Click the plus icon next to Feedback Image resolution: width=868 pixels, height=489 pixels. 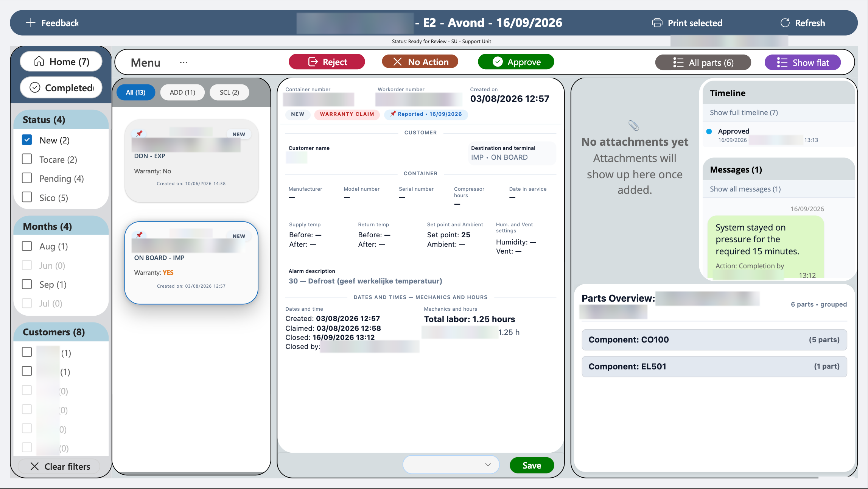pyautogui.click(x=30, y=23)
